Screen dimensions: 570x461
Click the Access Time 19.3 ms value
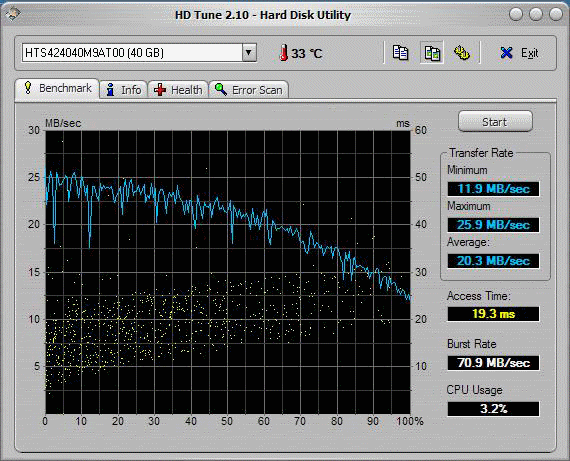[x=493, y=313]
